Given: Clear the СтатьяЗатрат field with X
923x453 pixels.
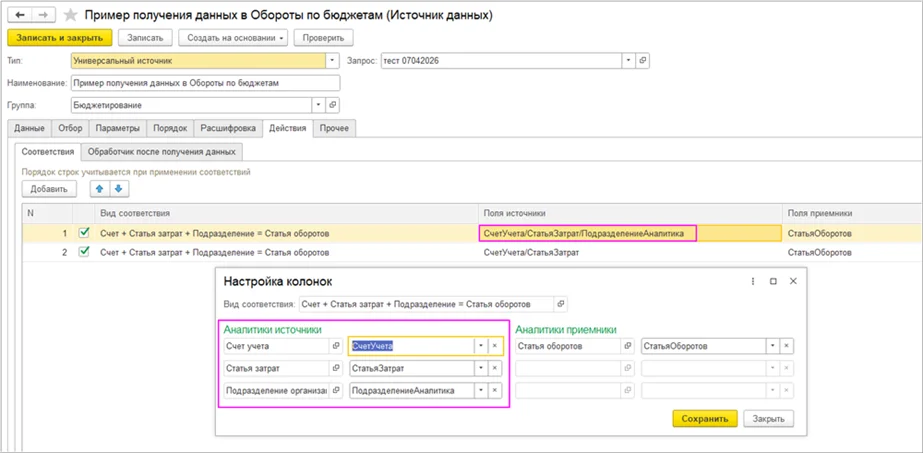Looking at the screenshot, I should 495,368.
